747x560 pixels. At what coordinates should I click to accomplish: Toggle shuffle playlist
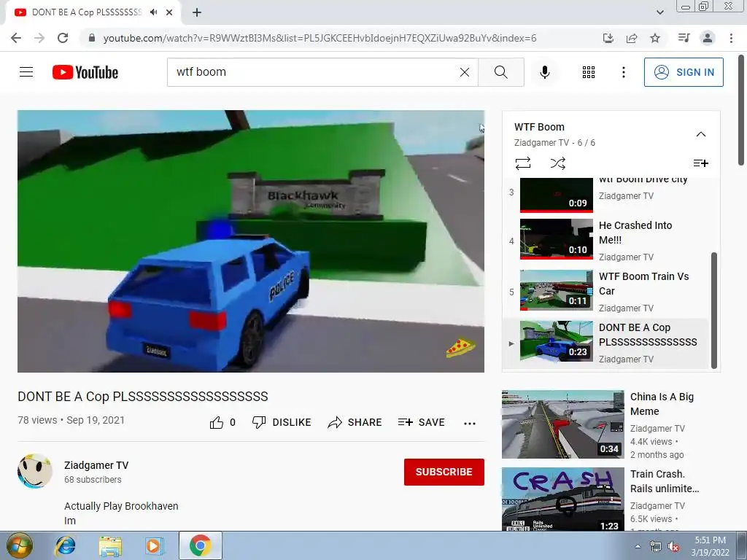click(x=557, y=163)
